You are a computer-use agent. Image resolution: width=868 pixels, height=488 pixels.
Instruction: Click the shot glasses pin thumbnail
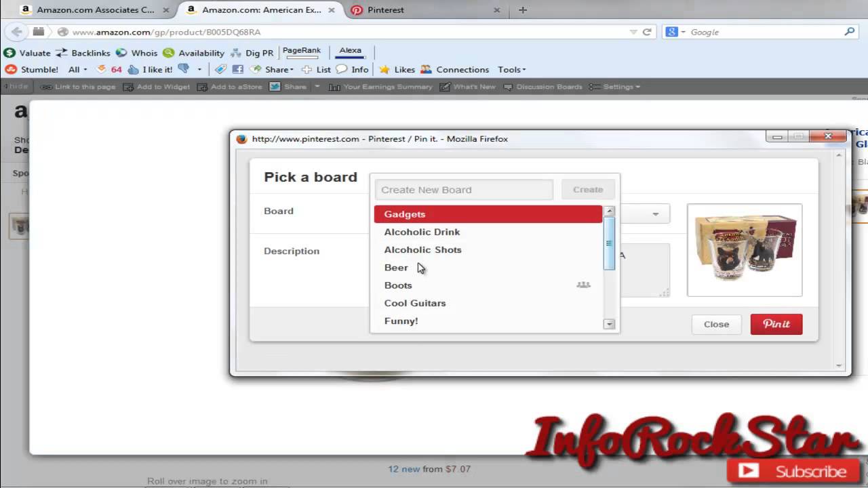pos(745,250)
